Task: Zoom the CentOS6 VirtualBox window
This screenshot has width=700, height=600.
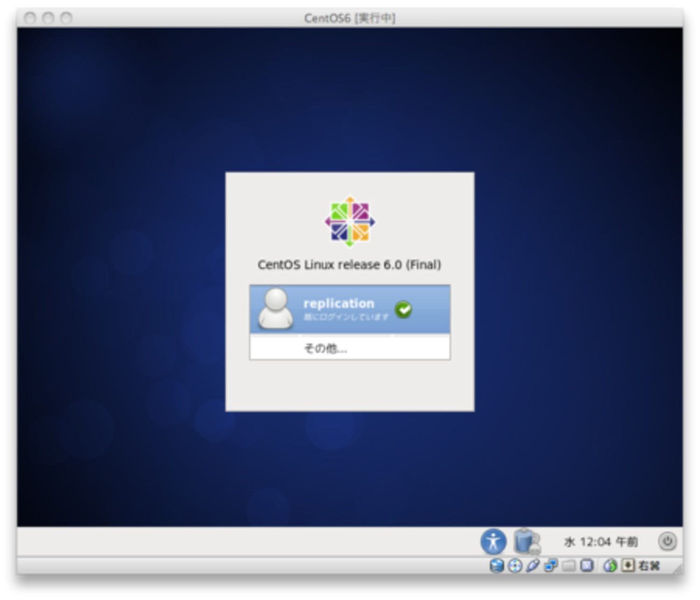Action: pyautogui.click(x=66, y=18)
